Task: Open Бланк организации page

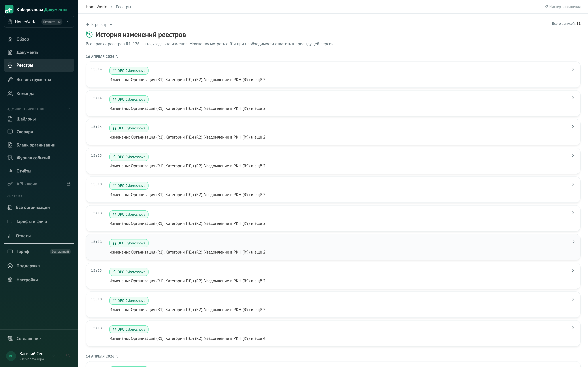Action: 36,145
